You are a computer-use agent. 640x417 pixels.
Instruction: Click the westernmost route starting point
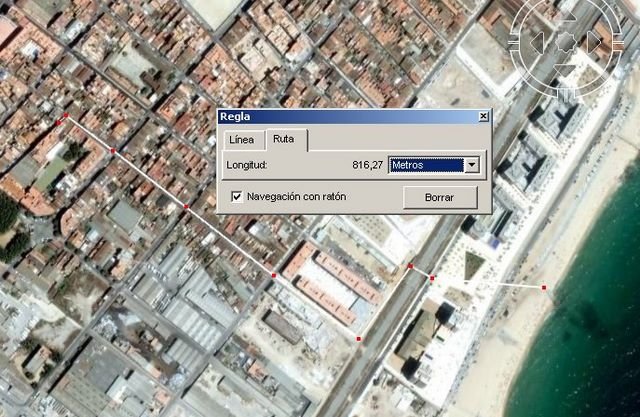point(66,116)
